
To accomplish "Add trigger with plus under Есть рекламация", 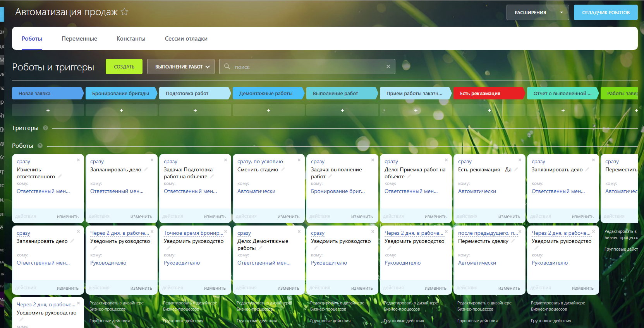I will (489, 110).
